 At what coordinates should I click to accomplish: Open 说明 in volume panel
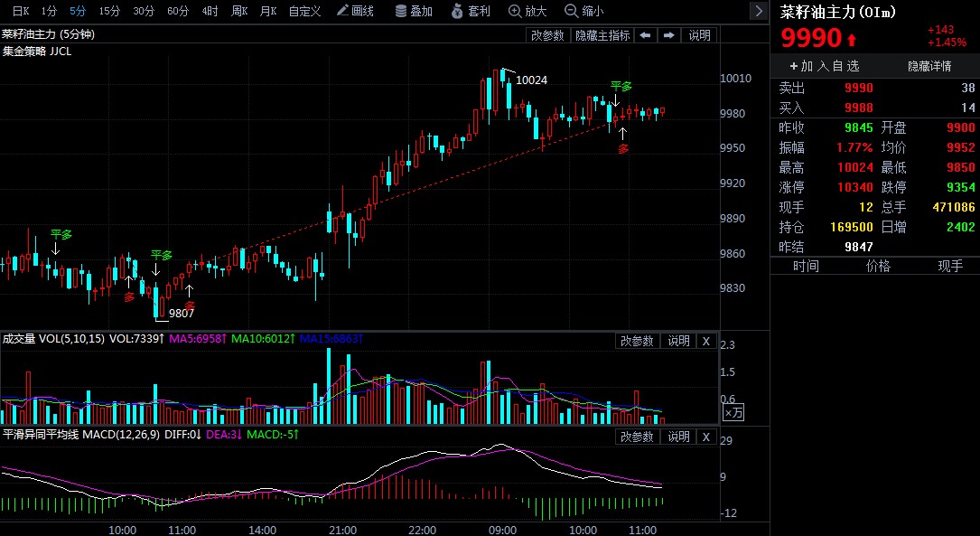(x=678, y=341)
